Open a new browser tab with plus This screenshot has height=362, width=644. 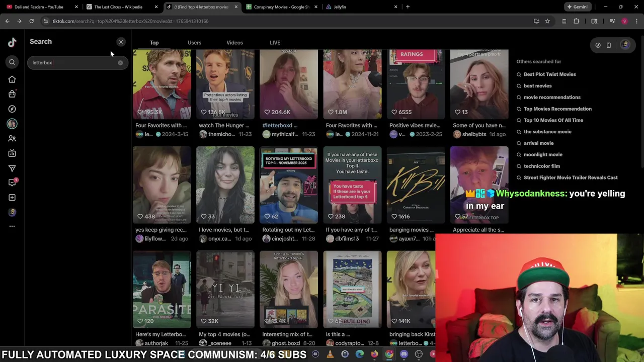[408, 7]
